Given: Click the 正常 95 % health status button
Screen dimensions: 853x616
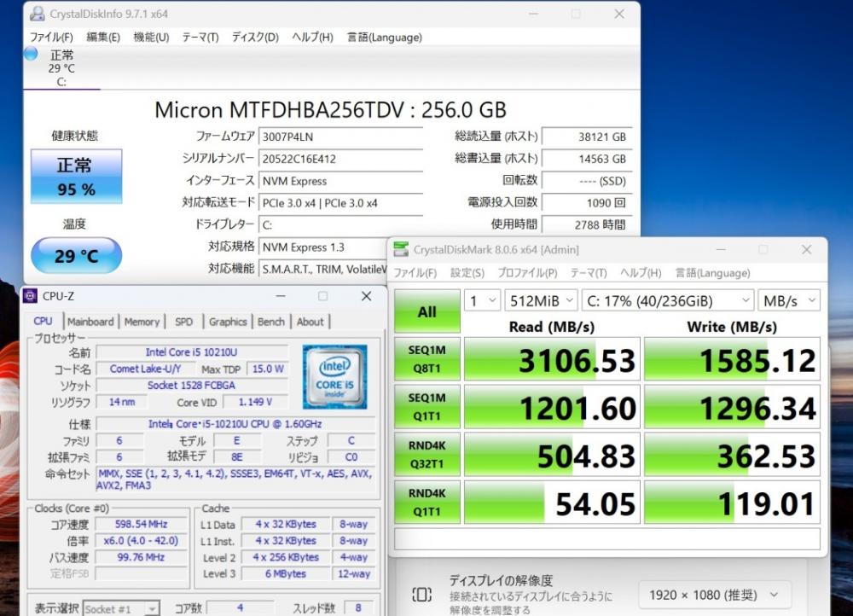Looking at the screenshot, I should point(76,177).
